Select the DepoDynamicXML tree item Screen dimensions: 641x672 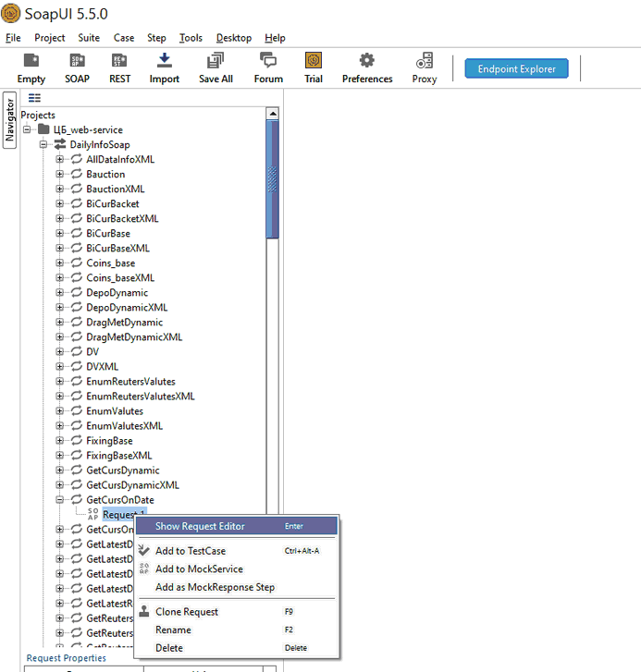pyautogui.click(x=127, y=307)
